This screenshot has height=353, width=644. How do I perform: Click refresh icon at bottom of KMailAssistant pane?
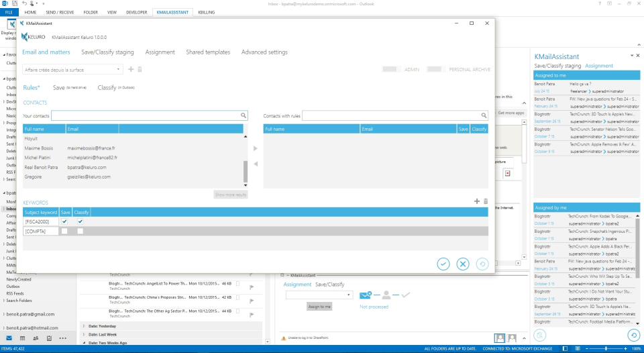click(x=633, y=336)
